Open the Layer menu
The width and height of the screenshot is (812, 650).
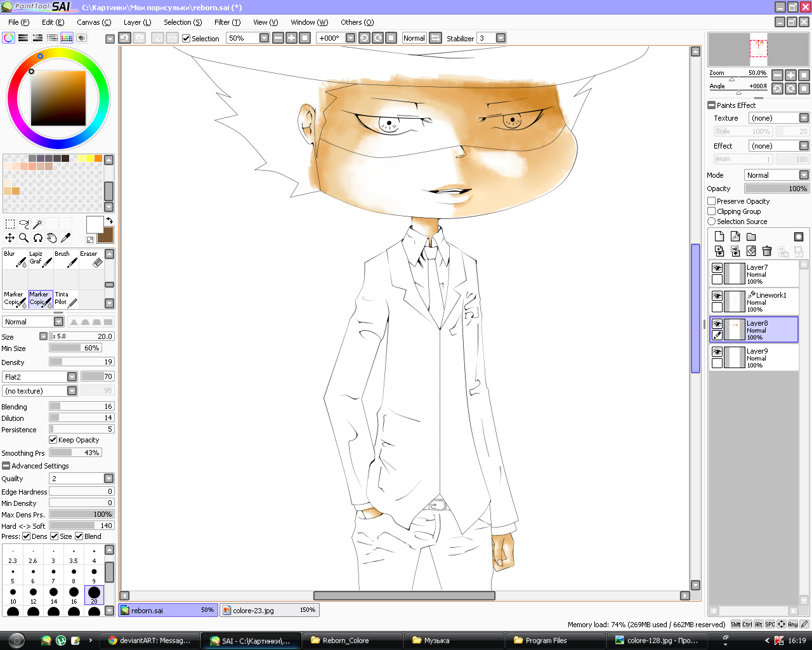[137, 22]
